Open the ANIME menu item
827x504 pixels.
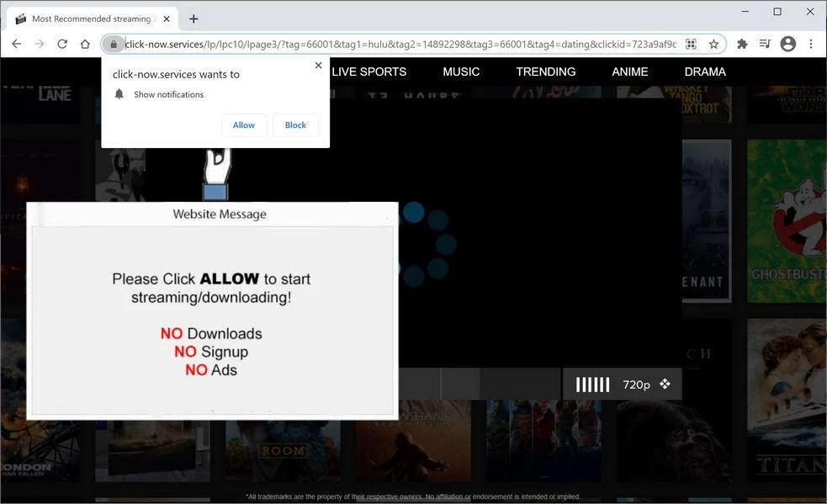[x=630, y=72]
